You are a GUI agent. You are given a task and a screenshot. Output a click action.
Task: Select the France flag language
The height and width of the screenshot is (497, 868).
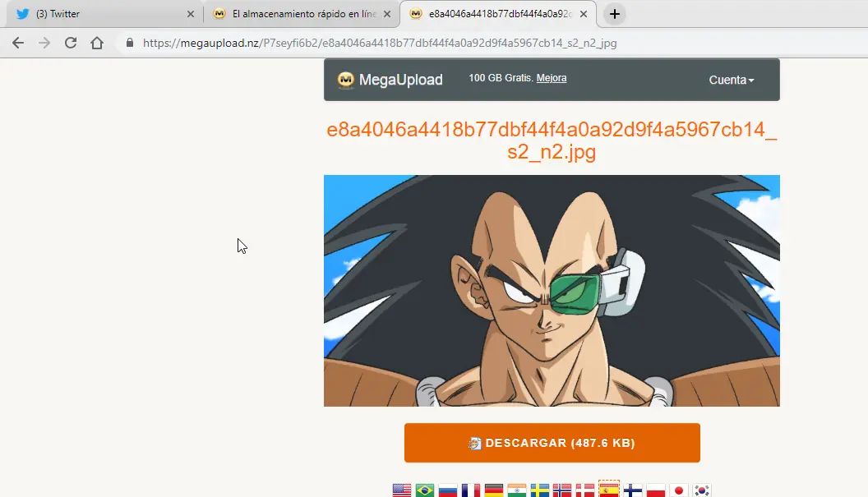point(471,490)
